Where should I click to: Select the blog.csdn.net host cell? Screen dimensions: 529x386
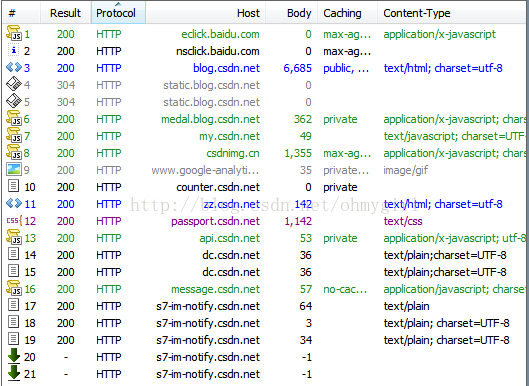(226, 68)
